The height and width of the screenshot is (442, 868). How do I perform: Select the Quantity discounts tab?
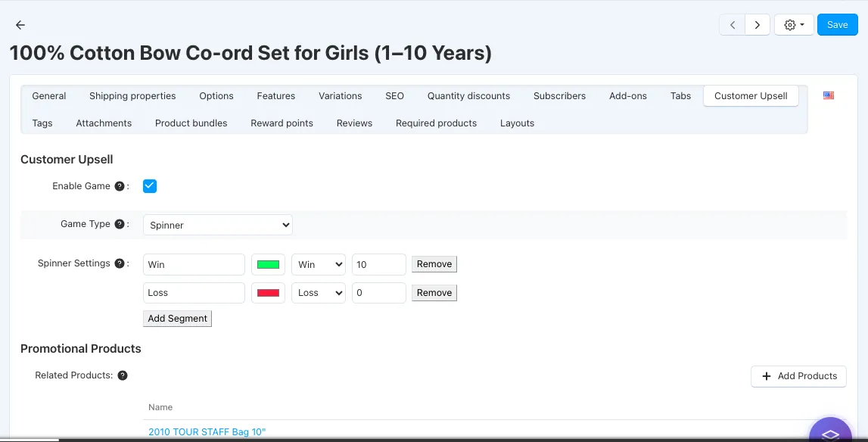[469, 96]
